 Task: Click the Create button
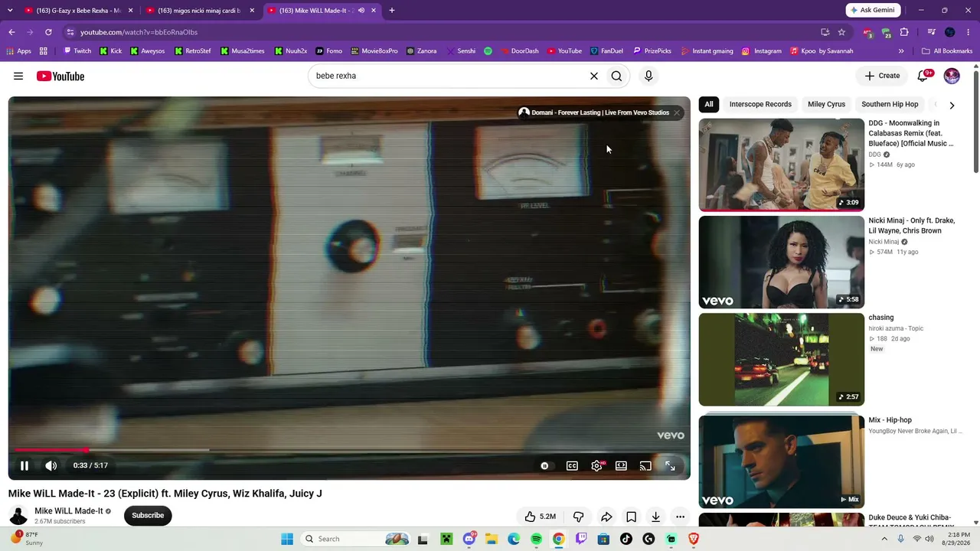pyautogui.click(x=882, y=76)
